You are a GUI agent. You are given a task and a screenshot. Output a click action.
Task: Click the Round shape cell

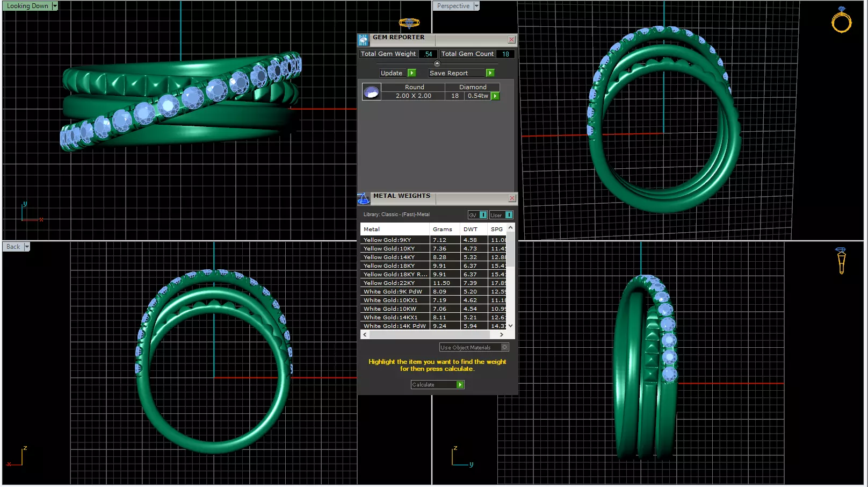(414, 87)
